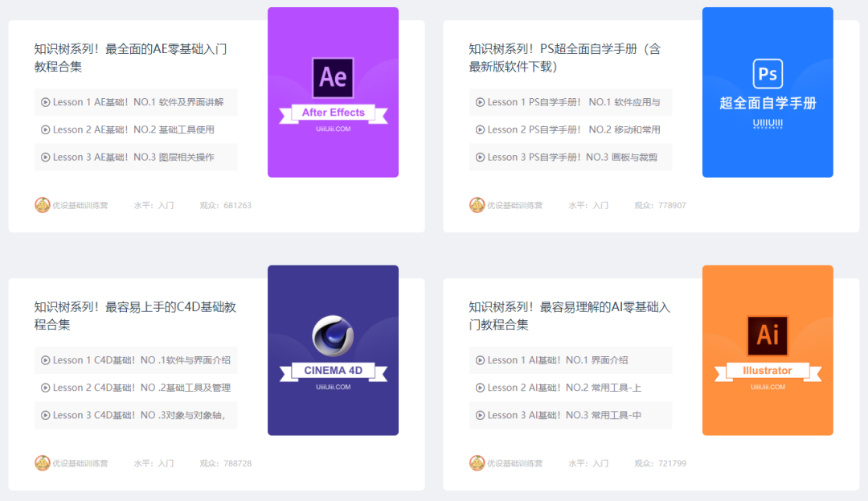Click play icon for Lesson 2 C4D基础

tap(45, 388)
